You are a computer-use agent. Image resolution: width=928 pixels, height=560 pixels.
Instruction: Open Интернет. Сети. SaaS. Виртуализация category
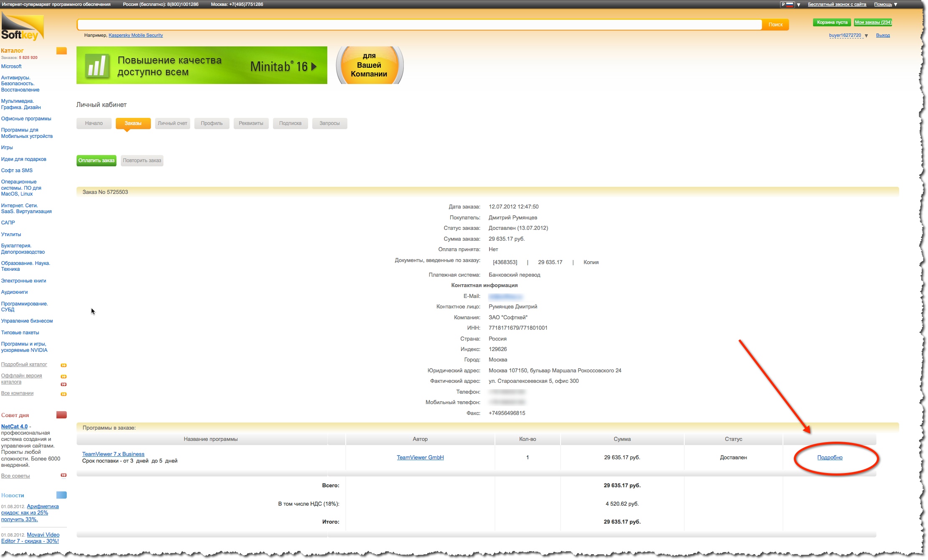[x=26, y=209]
